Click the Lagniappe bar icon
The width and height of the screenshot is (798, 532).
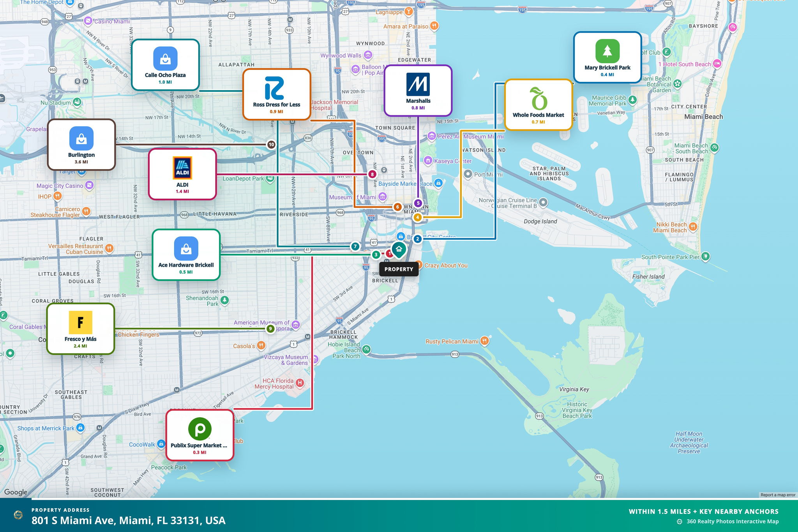[x=408, y=12]
